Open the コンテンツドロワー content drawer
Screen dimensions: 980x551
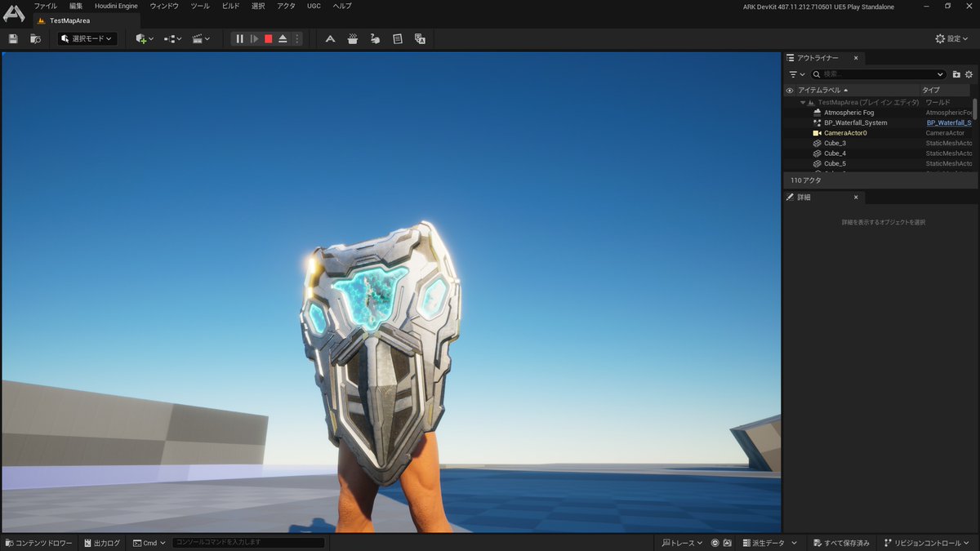click(38, 543)
